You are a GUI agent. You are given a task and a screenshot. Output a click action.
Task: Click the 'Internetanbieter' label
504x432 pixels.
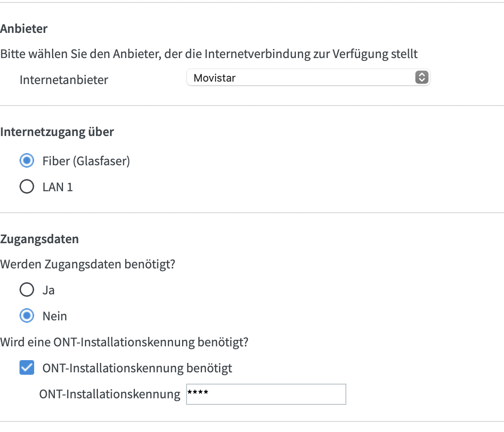(x=64, y=80)
